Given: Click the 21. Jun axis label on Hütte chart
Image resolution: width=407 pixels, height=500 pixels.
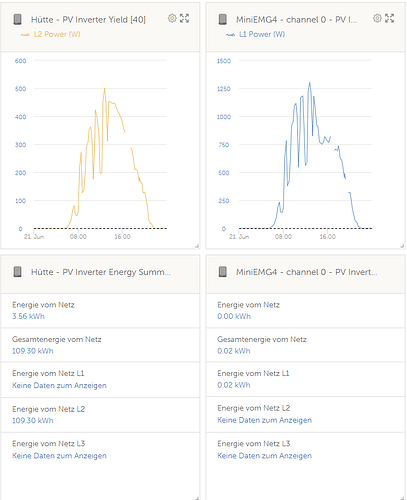Looking at the screenshot, I should coord(34,237).
